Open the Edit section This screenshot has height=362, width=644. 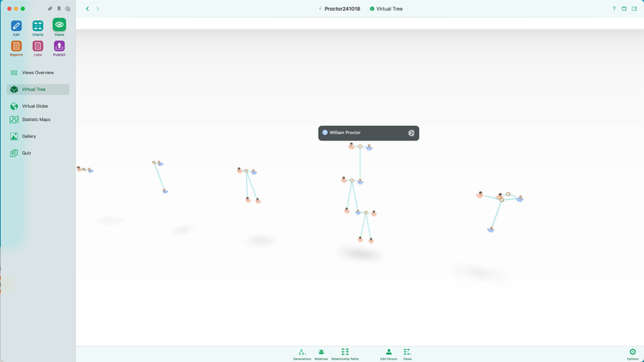16,26
